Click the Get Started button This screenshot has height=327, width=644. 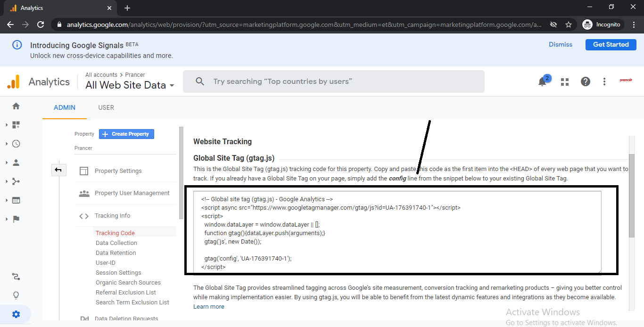611,45
